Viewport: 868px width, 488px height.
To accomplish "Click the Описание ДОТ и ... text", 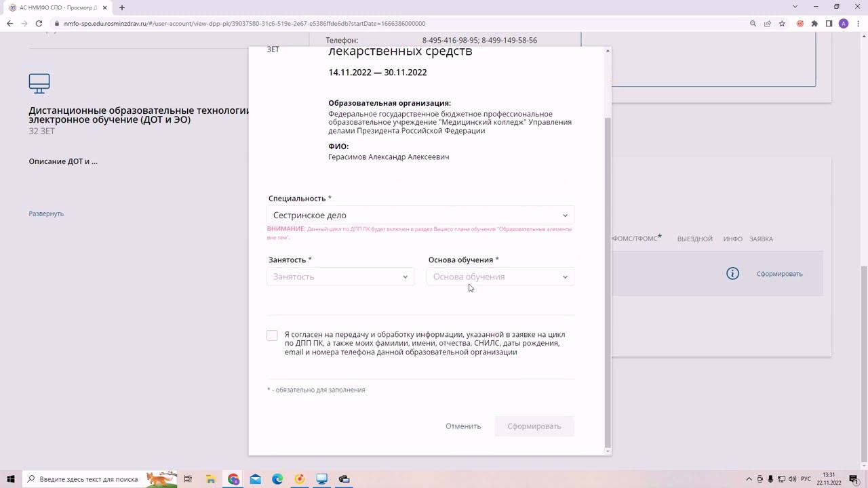I will (63, 162).
